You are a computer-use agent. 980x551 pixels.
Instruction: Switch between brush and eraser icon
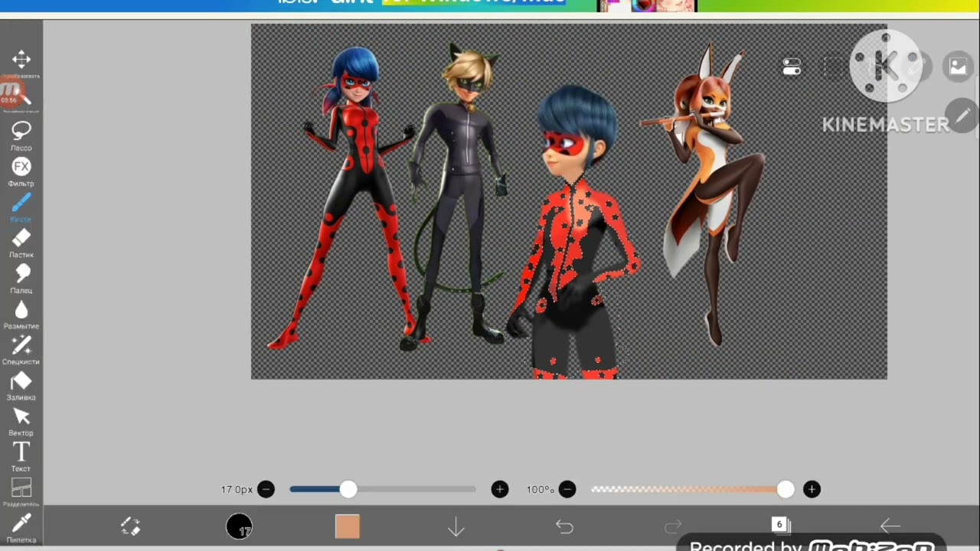[x=131, y=526]
